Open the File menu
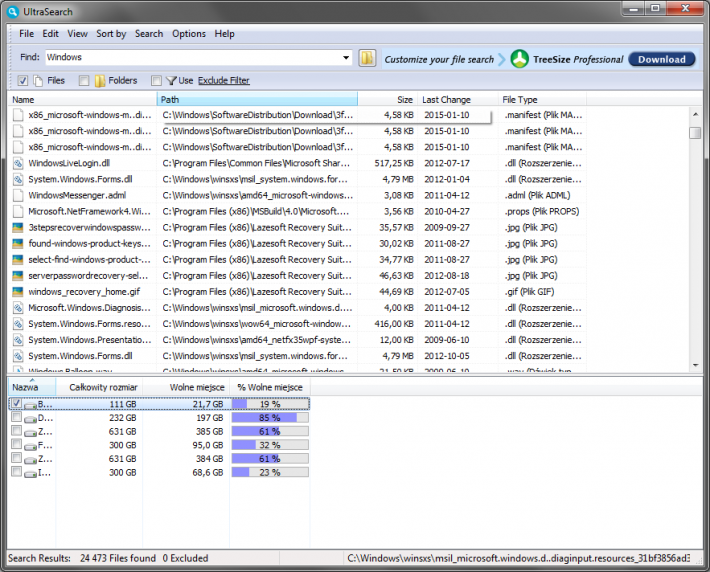Image resolution: width=710 pixels, height=572 pixels. tap(26, 34)
